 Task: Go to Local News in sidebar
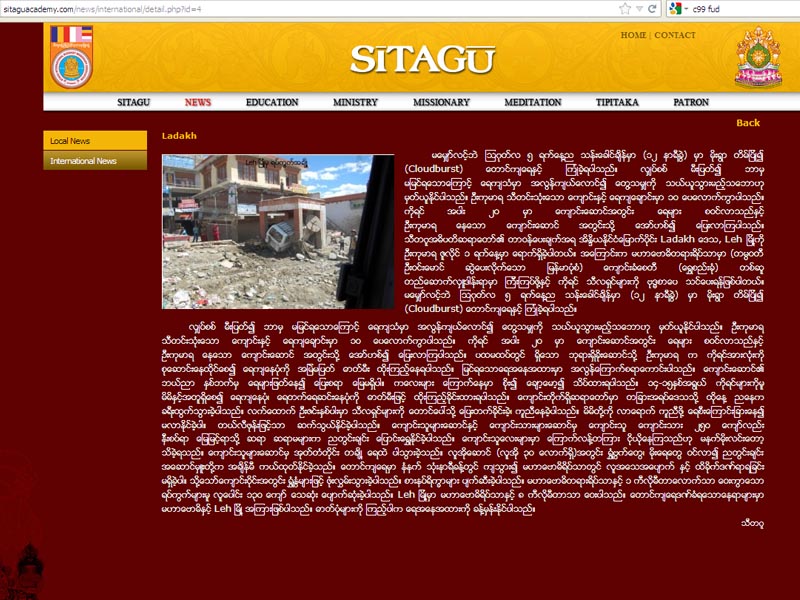coord(95,140)
